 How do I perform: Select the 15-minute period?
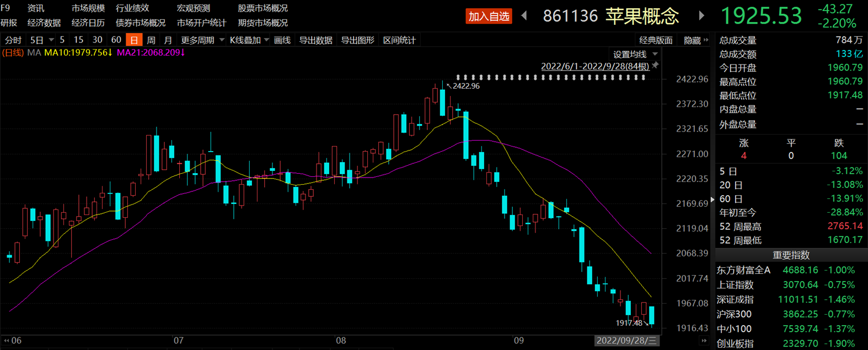pyautogui.click(x=78, y=40)
